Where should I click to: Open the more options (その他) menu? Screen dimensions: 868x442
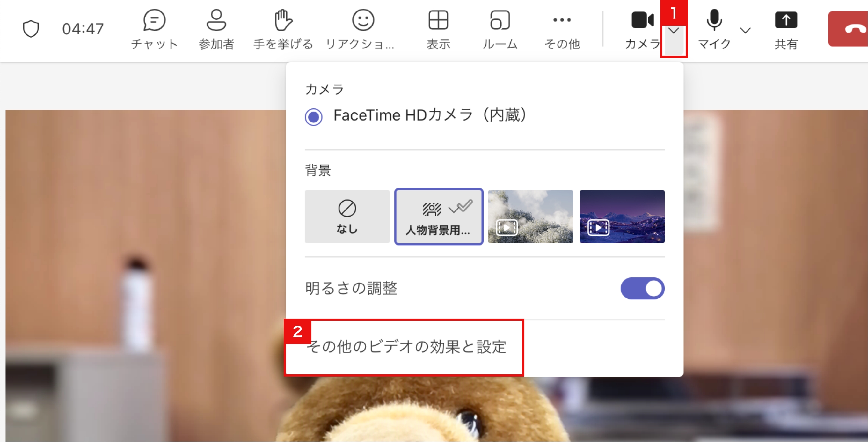562,29
